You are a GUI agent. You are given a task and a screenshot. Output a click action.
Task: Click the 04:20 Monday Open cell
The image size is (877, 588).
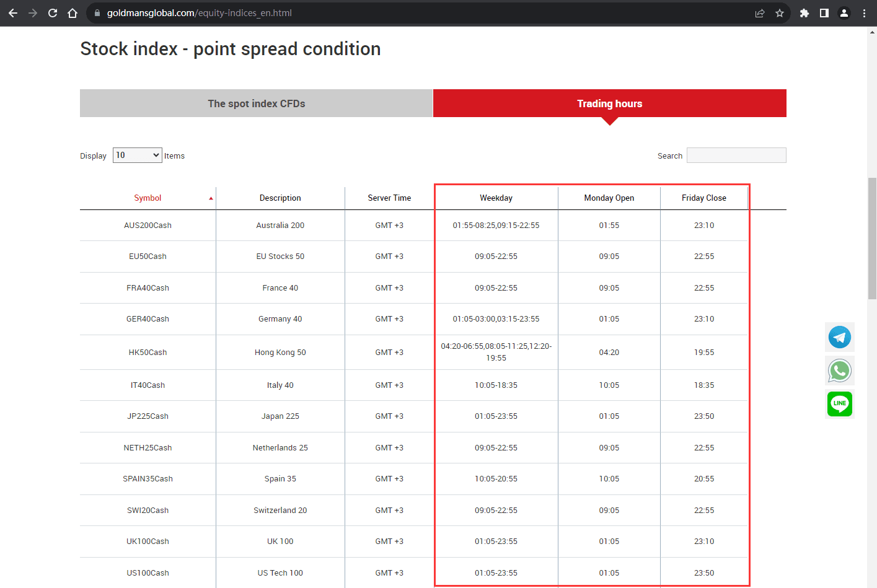click(x=609, y=353)
